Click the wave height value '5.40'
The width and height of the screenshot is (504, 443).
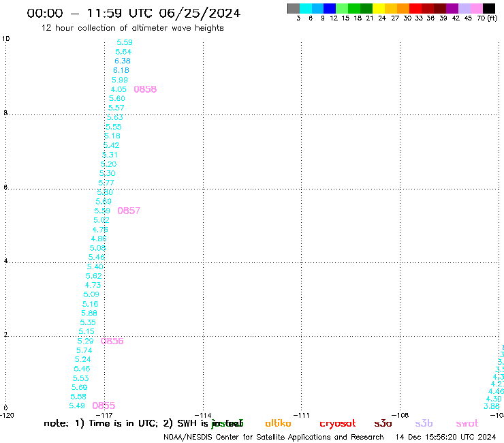(x=95, y=266)
